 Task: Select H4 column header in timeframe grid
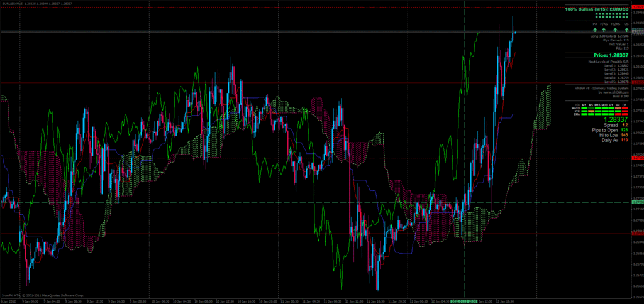616,104
